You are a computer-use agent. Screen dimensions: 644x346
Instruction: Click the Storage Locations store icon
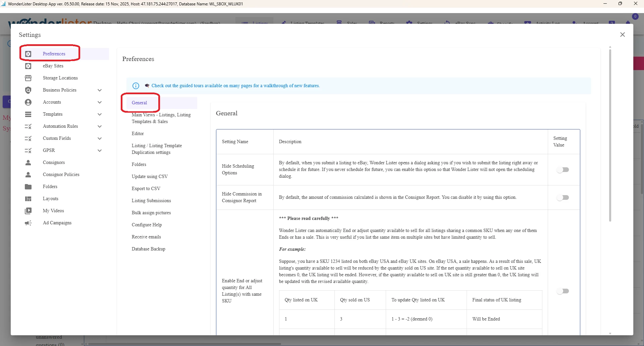pyautogui.click(x=28, y=78)
